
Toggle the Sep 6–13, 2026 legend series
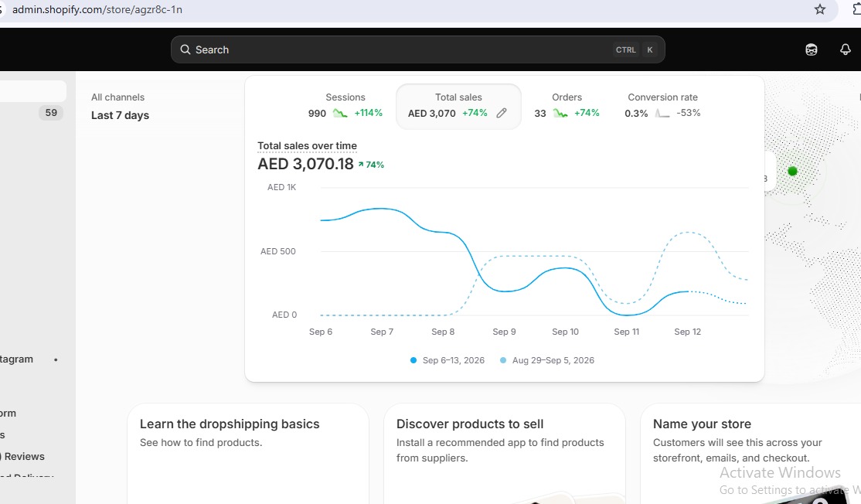coord(448,360)
